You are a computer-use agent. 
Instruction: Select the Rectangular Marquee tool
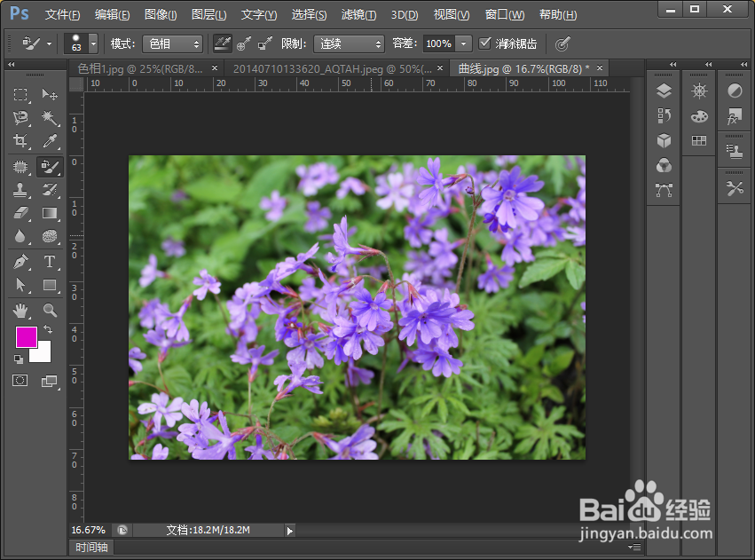(x=20, y=94)
